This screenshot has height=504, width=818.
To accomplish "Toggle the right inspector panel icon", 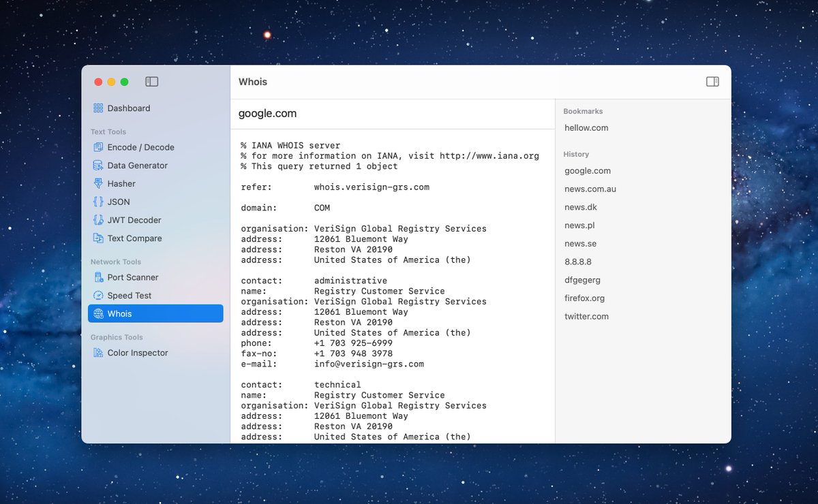I will pyautogui.click(x=712, y=82).
